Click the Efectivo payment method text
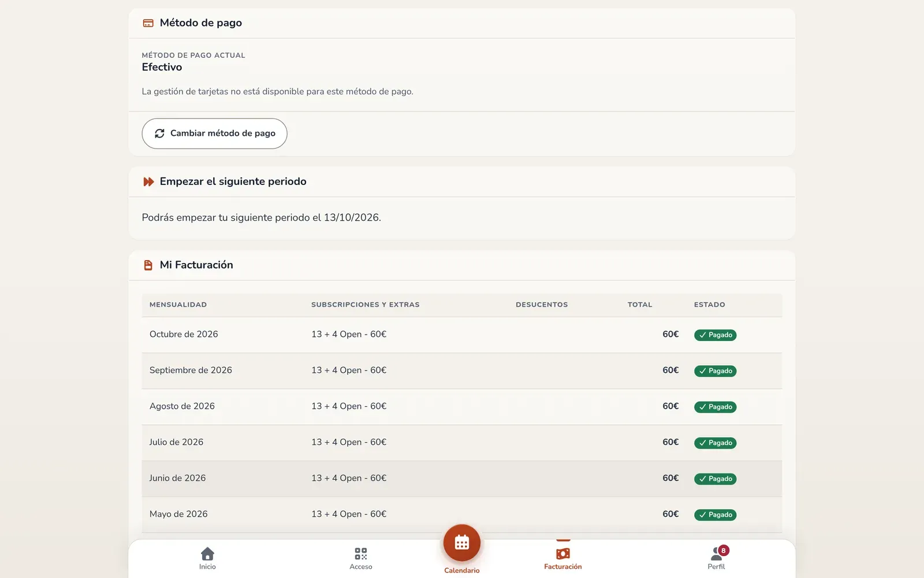924x578 pixels. point(162,67)
